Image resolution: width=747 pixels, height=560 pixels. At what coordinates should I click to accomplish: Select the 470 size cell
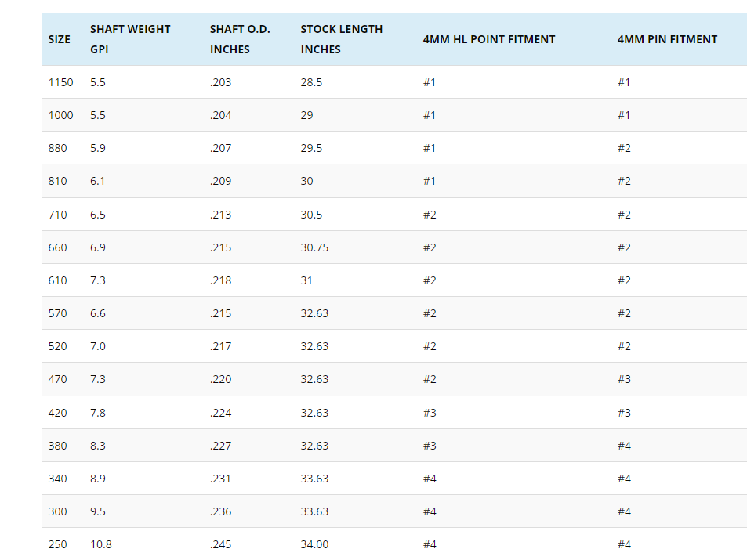[x=57, y=379]
